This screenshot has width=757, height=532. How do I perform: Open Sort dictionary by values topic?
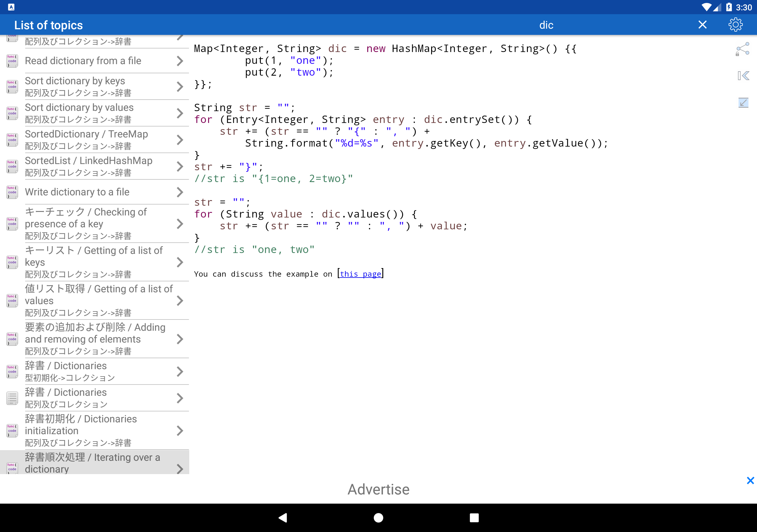95,113
